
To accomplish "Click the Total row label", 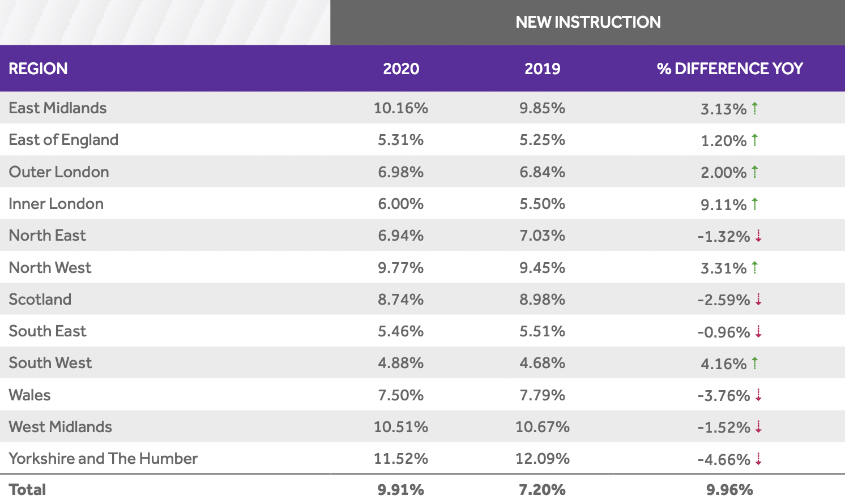I will pyautogui.click(x=27, y=489).
